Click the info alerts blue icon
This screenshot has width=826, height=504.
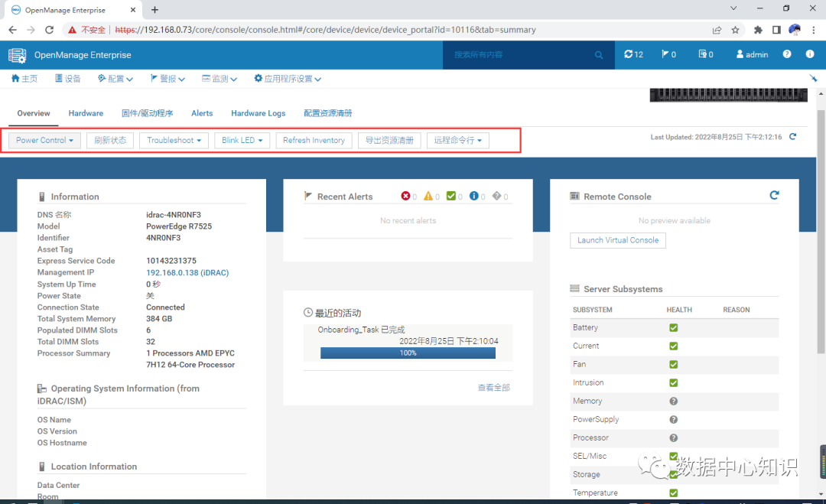click(x=474, y=196)
